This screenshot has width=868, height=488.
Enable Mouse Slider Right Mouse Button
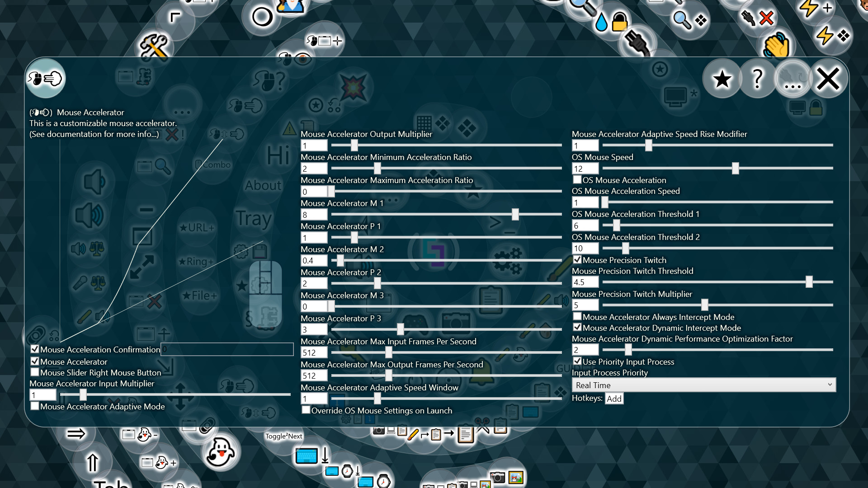click(35, 372)
